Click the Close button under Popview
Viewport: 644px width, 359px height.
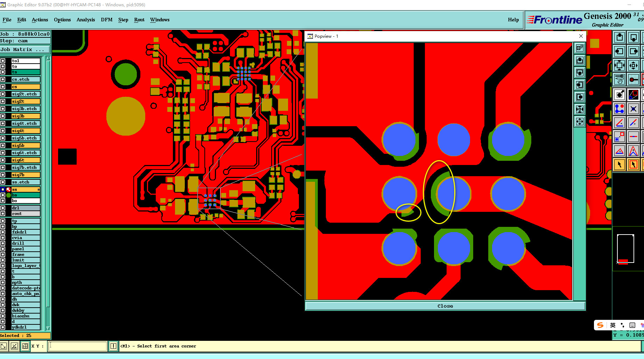click(445, 306)
